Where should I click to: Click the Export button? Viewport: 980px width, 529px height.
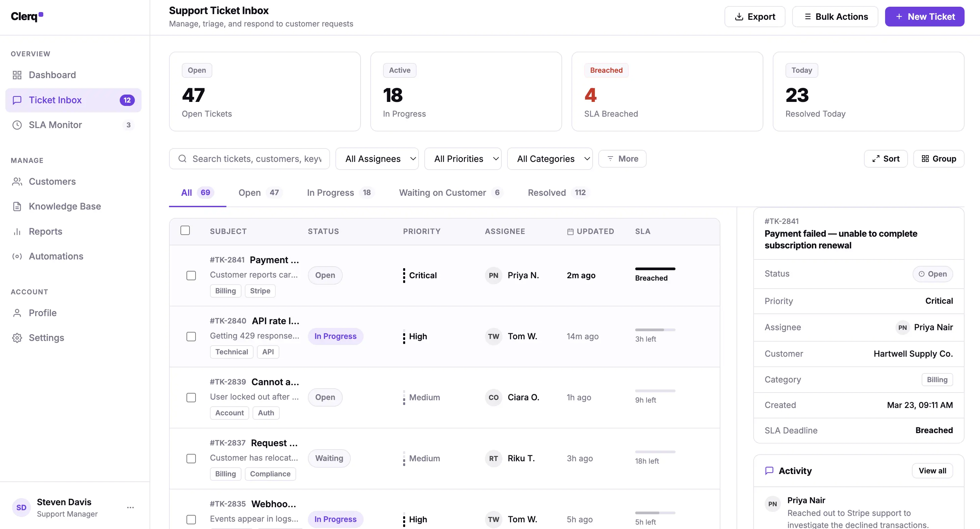pyautogui.click(x=755, y=16)
